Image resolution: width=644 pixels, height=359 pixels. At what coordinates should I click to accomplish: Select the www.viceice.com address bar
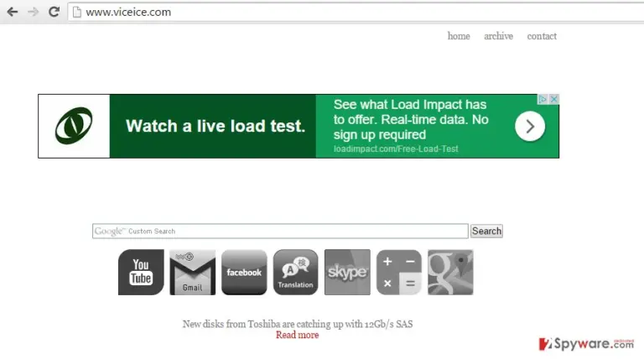(356, 13)
